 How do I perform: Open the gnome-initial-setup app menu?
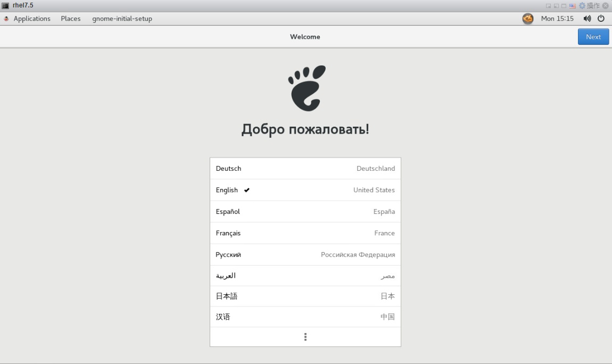pyautogui.click(x=122, y=18)
